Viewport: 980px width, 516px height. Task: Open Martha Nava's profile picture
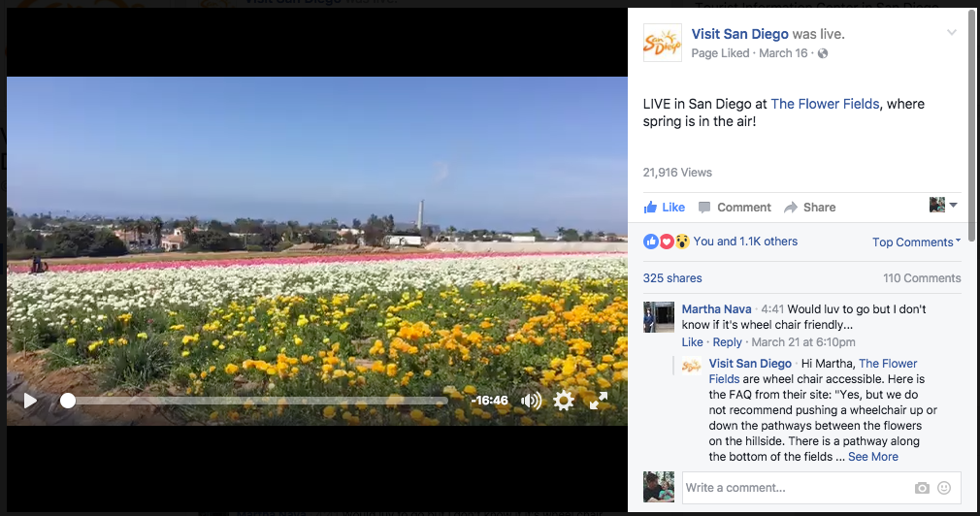click(659, 317)
